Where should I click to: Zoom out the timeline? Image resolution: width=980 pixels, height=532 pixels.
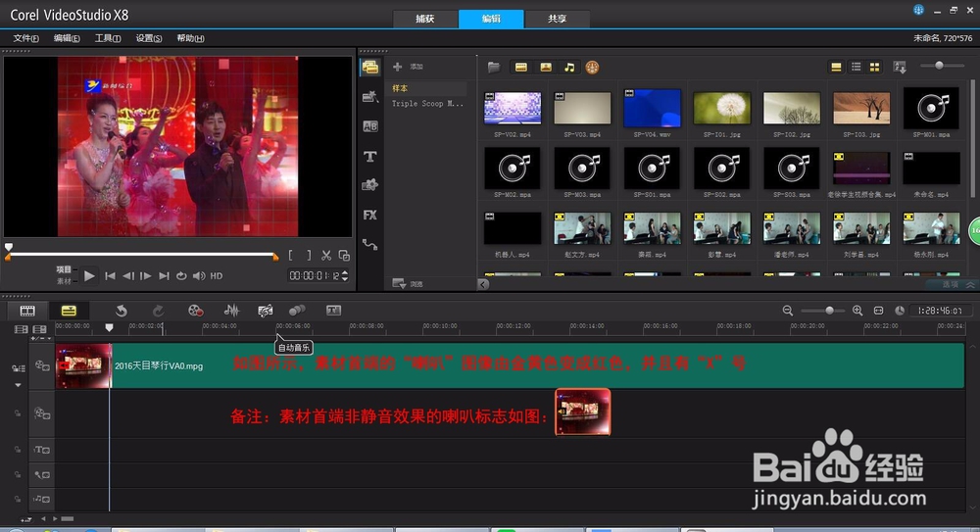(788, 311)
